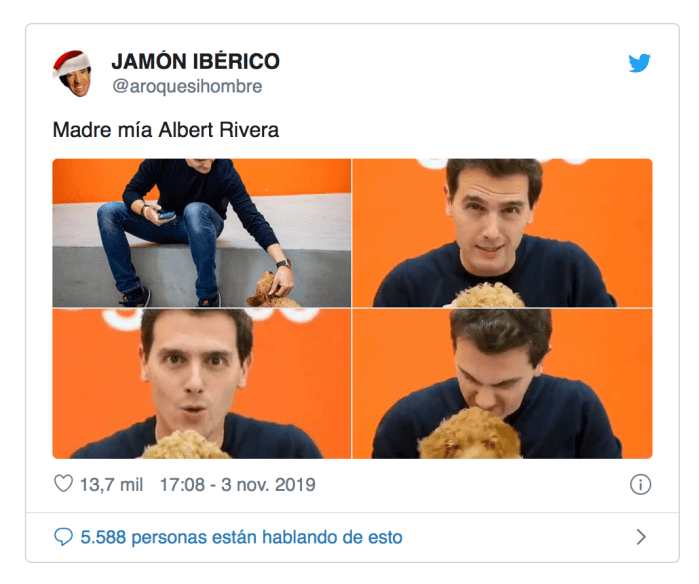Open bottom-right photo of man kissing puppy
This screenshot has width=699, height=584.
[x=502, y=383]
